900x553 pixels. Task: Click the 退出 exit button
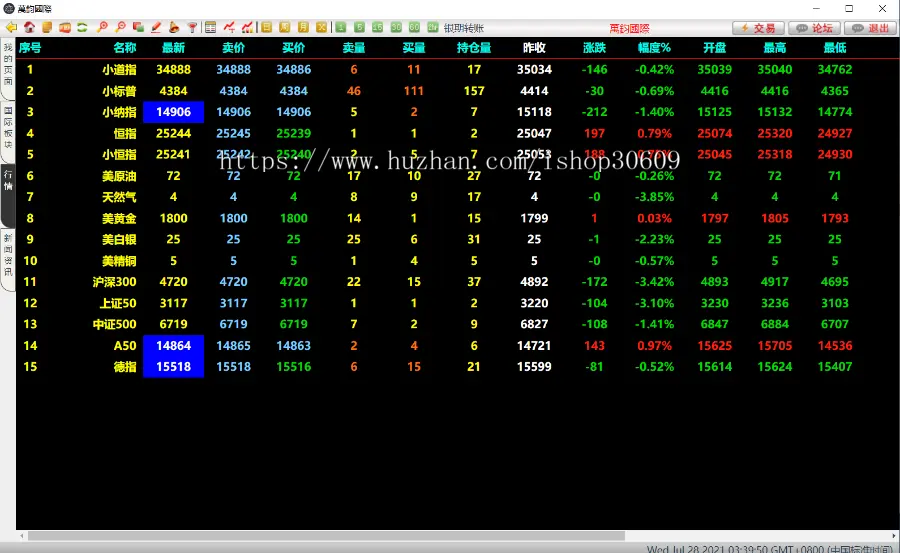870,28
